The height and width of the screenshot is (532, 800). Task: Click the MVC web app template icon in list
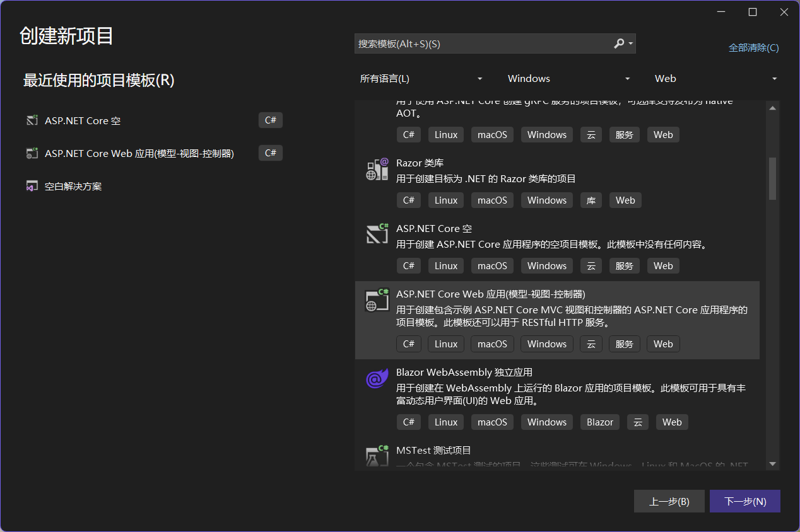pos(377,300)
